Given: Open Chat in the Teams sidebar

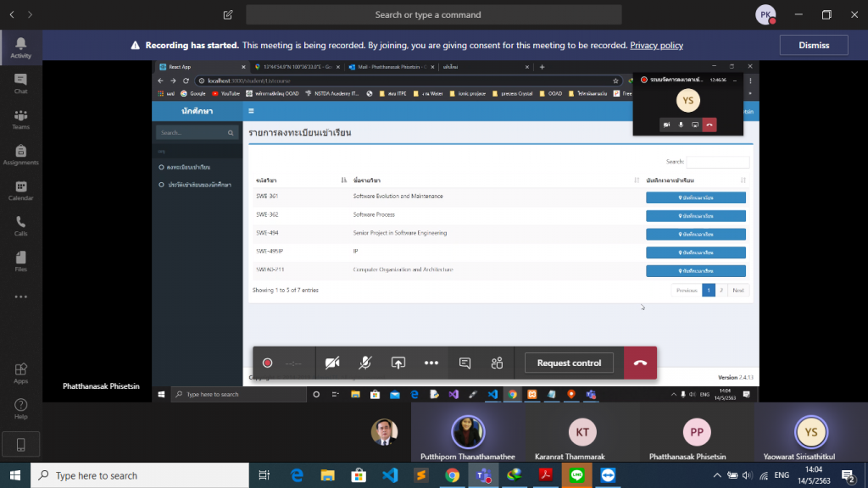Looking at the screenshot, I should pos(21,83).
